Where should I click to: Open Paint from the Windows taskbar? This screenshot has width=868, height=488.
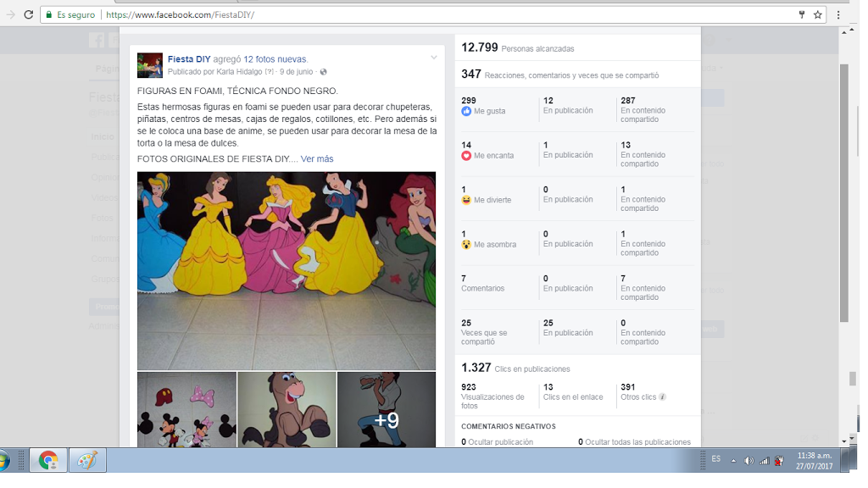tap(87, 460)
